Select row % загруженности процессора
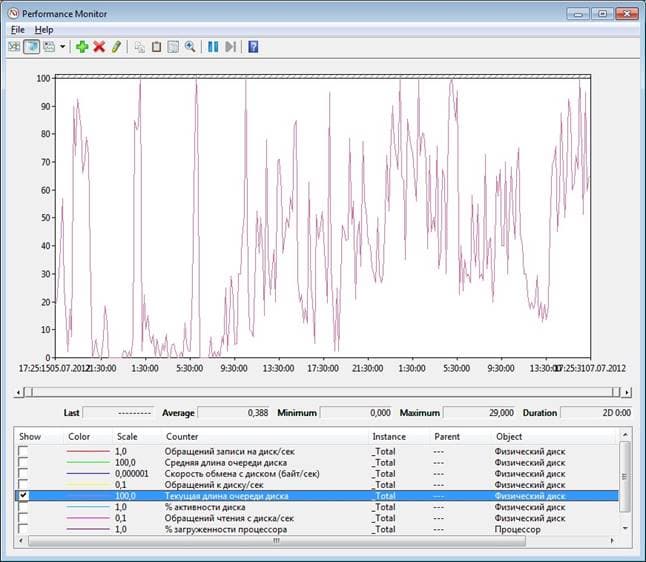This screenshot has height=562, width=646. [316, 529]
